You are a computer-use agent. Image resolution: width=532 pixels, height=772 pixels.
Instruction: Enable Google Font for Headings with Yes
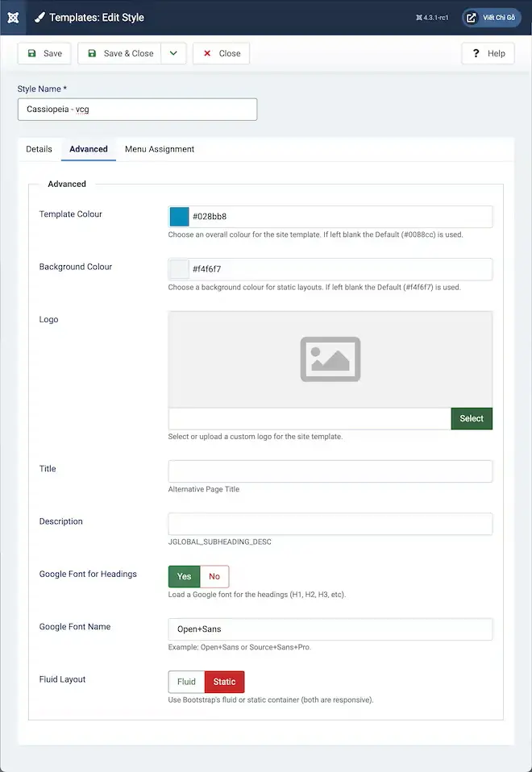pos(184,576)
